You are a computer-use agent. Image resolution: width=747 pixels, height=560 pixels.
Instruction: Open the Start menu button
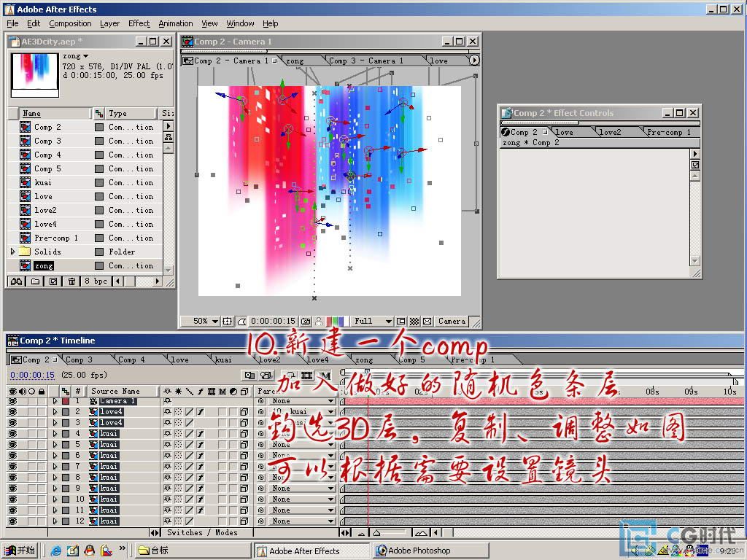[20, 551]
